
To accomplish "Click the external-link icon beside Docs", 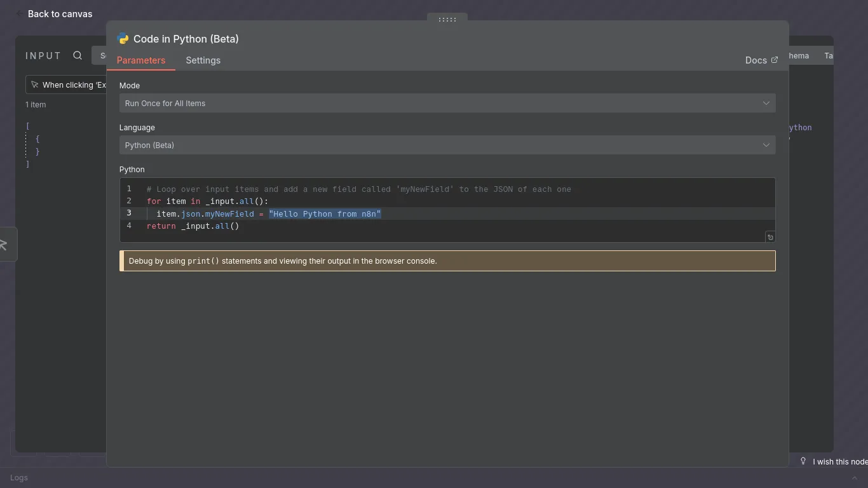I will (775, 60).
